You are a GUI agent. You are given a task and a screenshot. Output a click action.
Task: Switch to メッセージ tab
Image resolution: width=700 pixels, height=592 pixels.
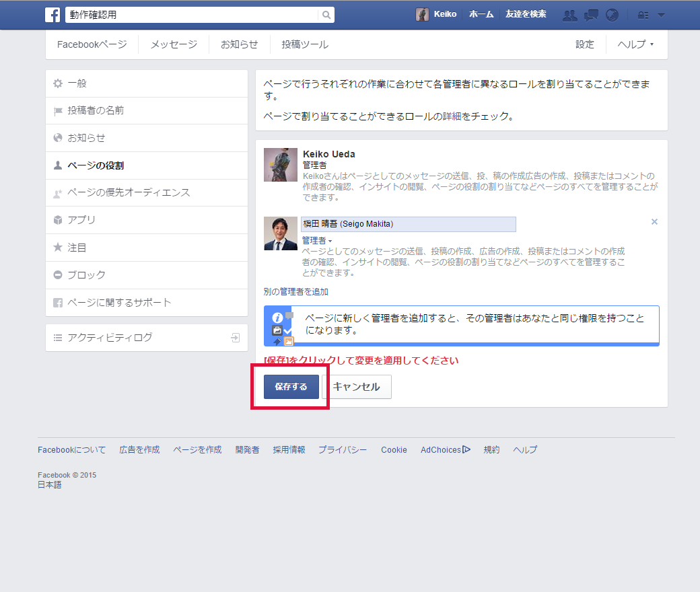click(174, 44)
